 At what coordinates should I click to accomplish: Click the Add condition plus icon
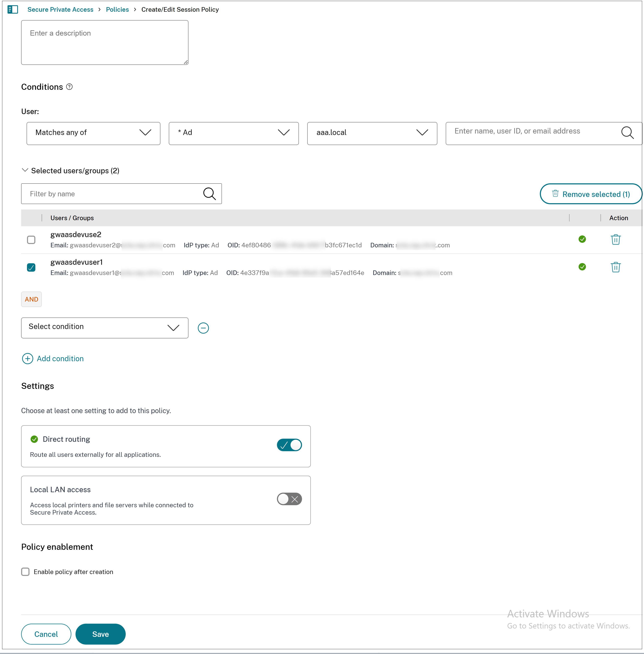27,358
